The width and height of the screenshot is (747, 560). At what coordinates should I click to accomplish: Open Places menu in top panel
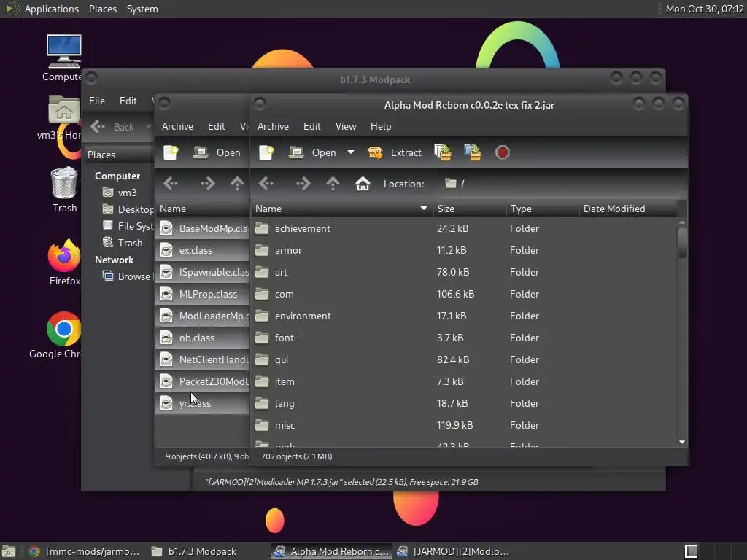tap(102, 9)
